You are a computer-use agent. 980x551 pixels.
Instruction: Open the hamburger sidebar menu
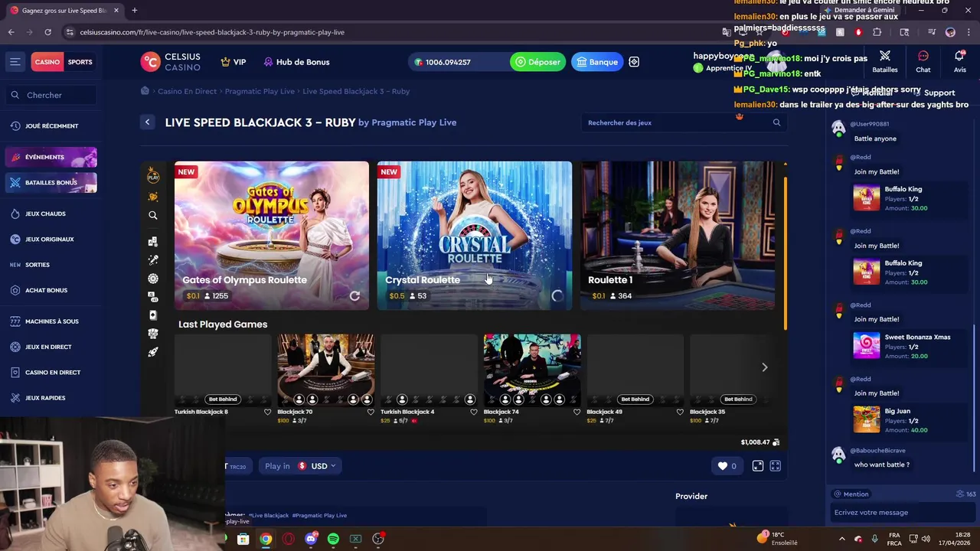[x=15, y=62]
